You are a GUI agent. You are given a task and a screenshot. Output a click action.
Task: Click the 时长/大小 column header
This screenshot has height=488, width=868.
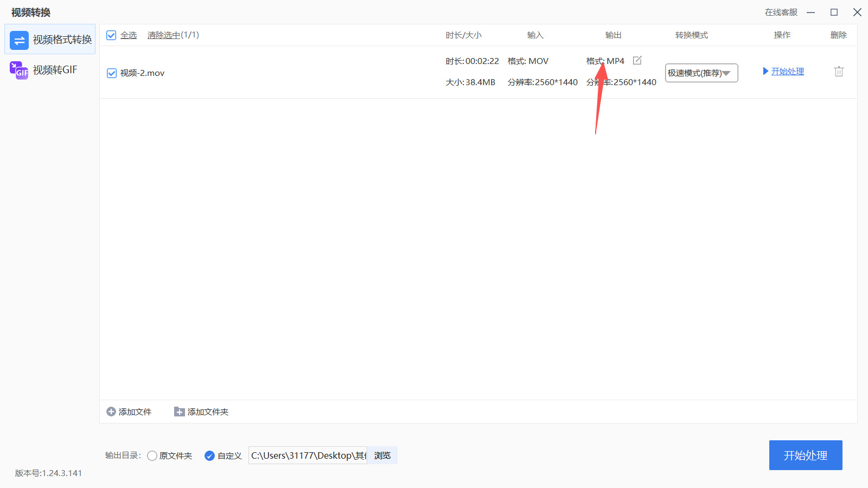point(464,35)
